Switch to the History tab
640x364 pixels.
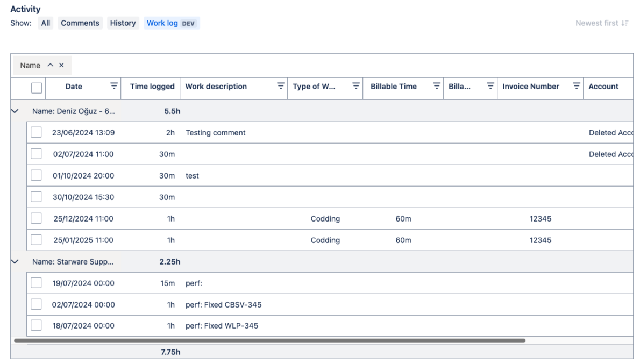pyautogui.click(x=123, y=23)
